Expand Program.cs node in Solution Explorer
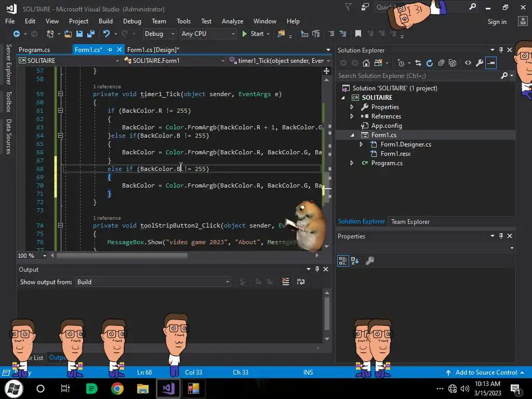This screenshot has width=532, height=399. tap(352, 163)
